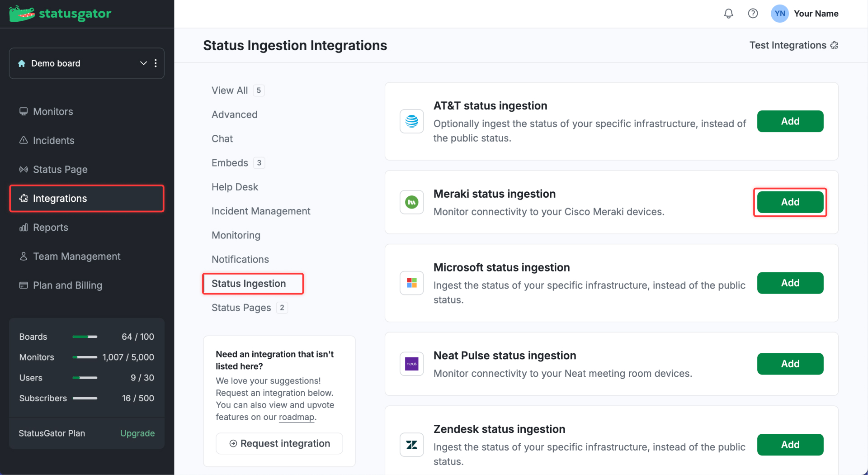Select the Help Desk category
Image resolution: width=868 pixels, height=475 pixels.
(235, 187)
